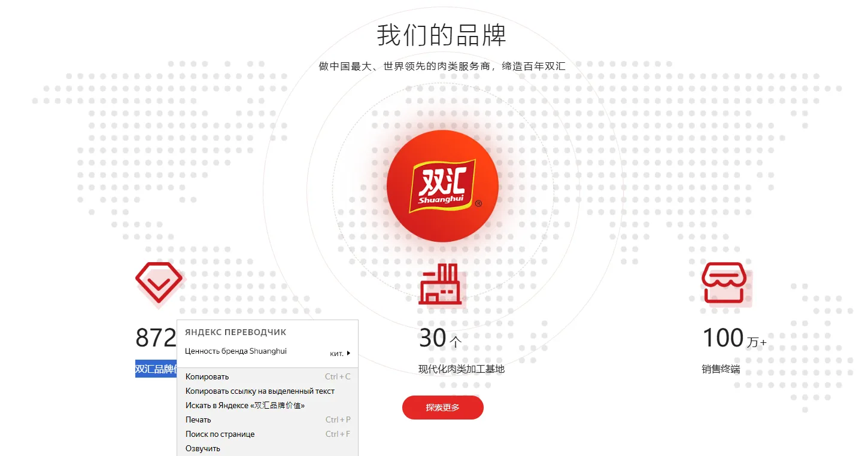This screenshot has height=456, width=868.
Task: Select "Озвучить" in the context menu
Action: tap(203, 449)
